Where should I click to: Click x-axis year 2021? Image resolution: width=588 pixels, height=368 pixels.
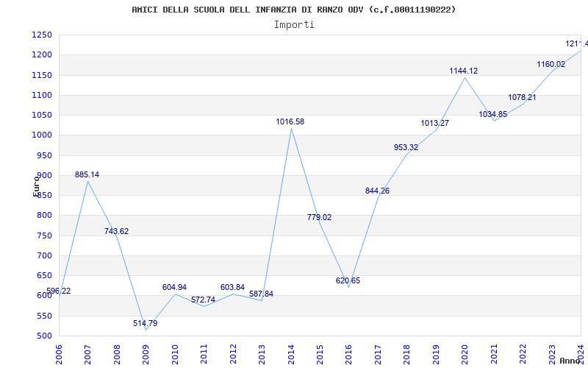pyautogui.click(x=494, y=355)
